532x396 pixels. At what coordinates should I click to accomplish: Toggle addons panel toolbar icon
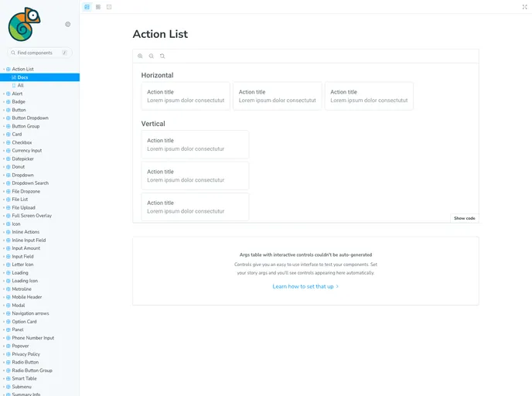pos(109,7)
